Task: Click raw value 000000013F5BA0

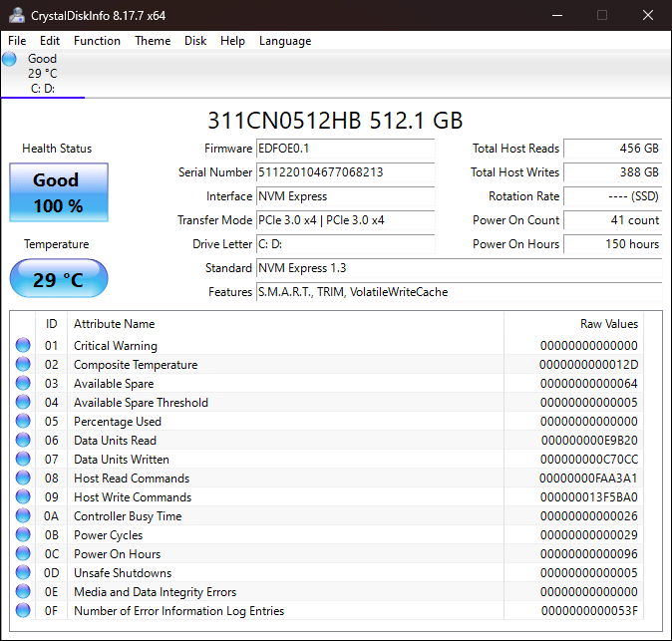Action: click(x=589, y=497)
